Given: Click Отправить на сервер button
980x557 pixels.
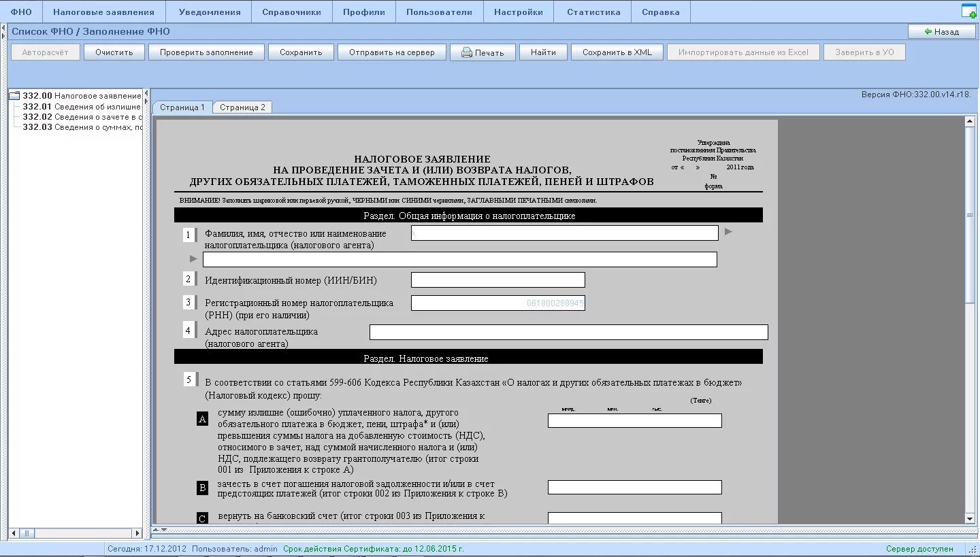Looking at the screenshot, I should [392, 52].
